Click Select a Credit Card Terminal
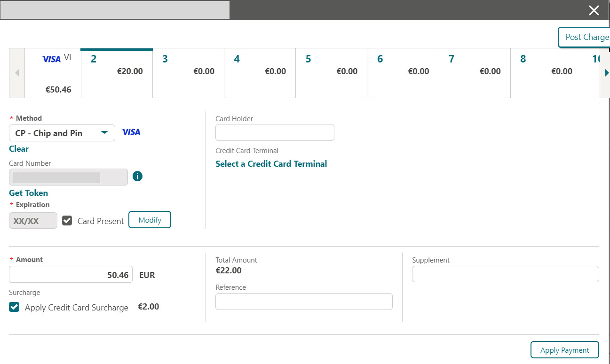The height and width of the screenshot is (364, 610). point(271,163)
